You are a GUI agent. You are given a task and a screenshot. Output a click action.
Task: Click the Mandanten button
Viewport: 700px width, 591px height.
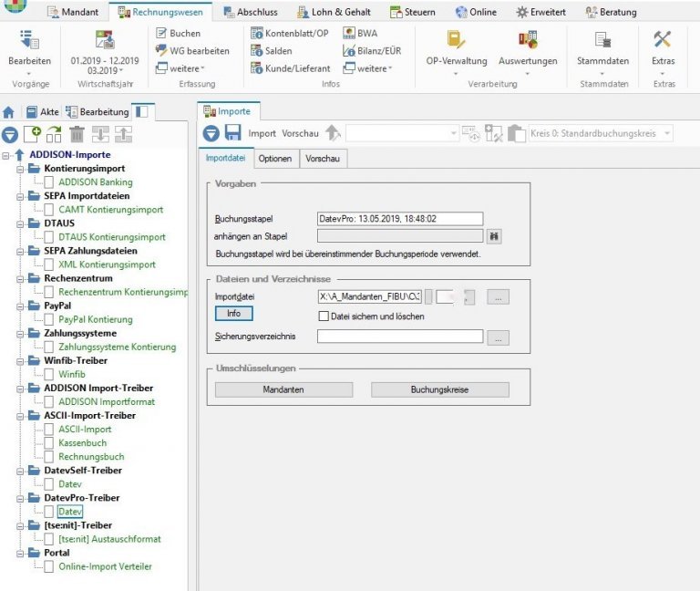point(283,389)
